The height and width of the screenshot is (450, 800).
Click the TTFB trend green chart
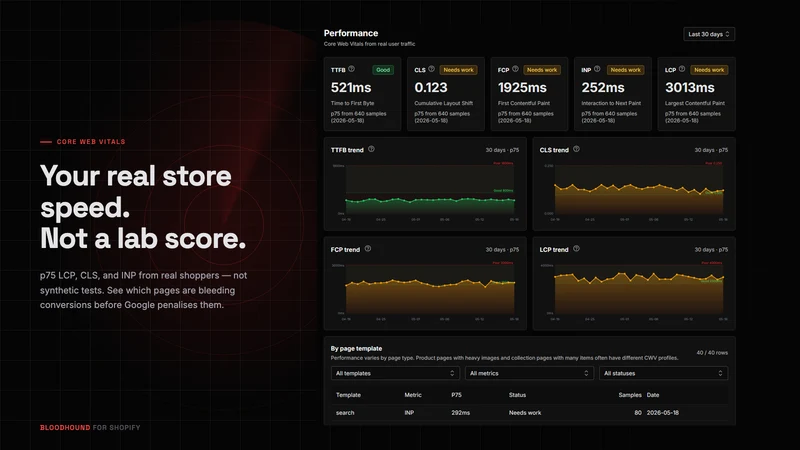coord(430,191)
